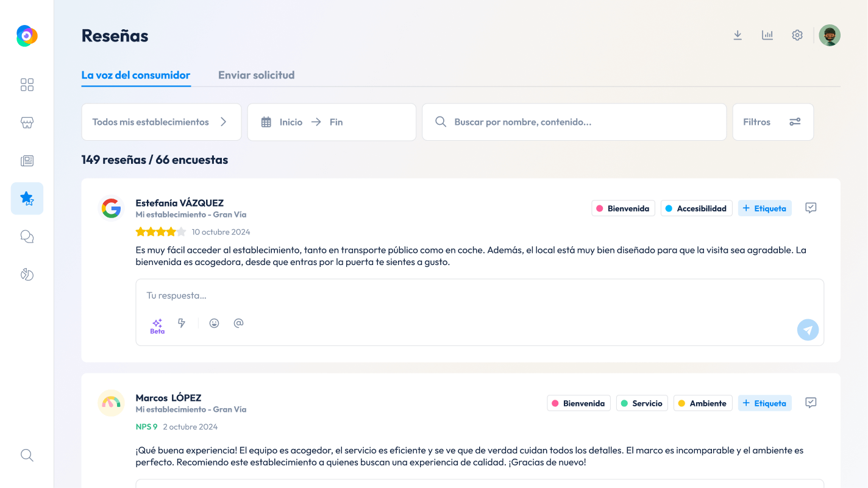
Task: Select the store icon in sidebar
Action: 27,122
